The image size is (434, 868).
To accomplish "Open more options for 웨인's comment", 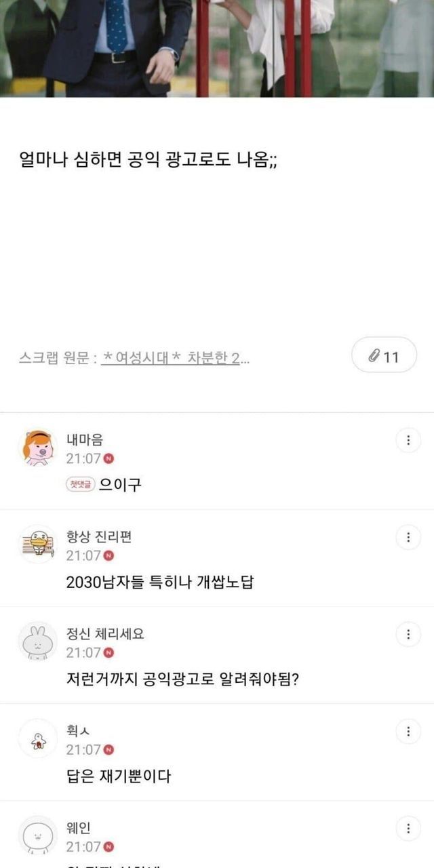I will point(408,829).
